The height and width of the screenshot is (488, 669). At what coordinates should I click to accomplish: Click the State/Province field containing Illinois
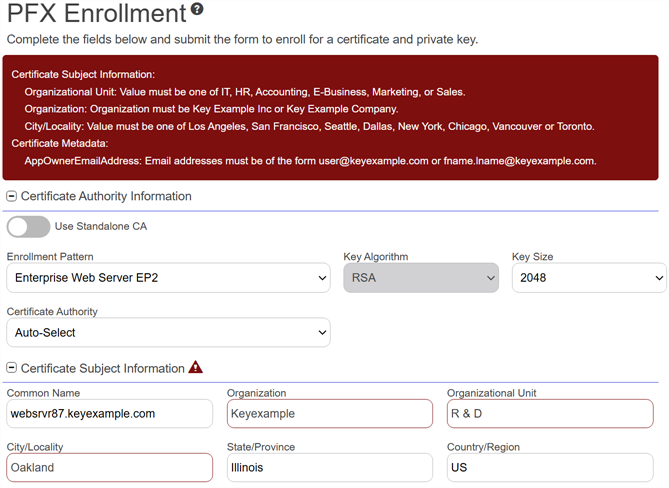(329, 467)
